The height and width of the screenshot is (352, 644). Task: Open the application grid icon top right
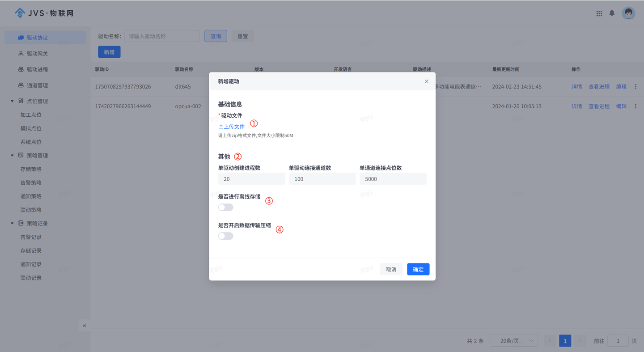[599, 13]
